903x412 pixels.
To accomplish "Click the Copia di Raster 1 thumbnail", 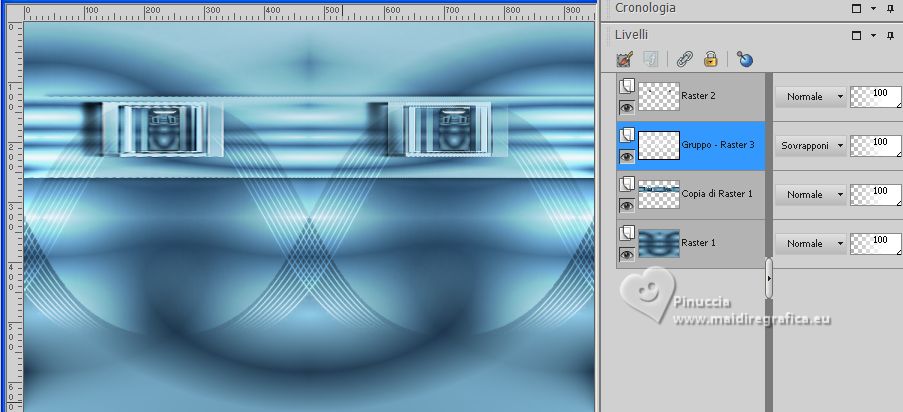I will coord(659,195).
